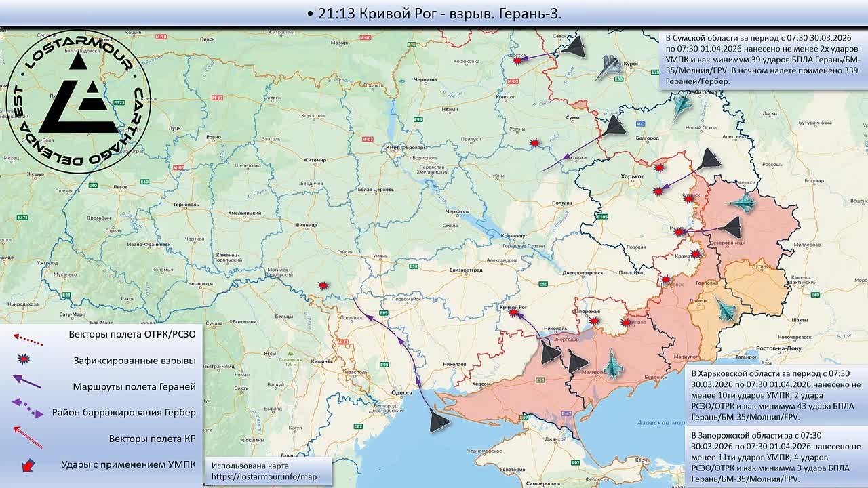Select the drone icon over the Black Sea
This screenshot has height=488, width=868.
click(x=438, y=421)
